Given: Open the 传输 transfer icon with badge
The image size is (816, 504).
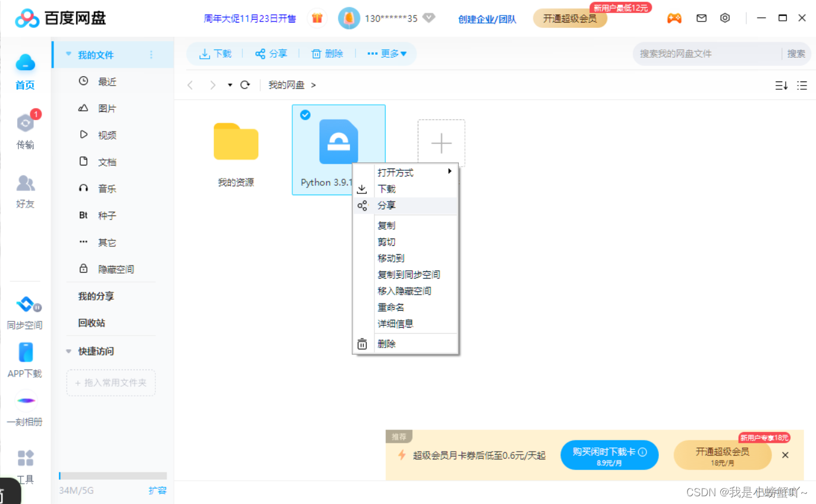Looking at the screenshot, I should (x=26, y=122).
